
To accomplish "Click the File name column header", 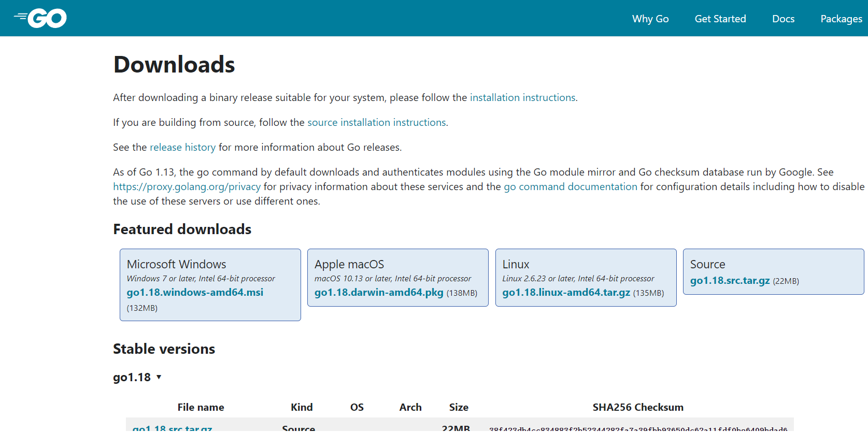I will point(201,407).
